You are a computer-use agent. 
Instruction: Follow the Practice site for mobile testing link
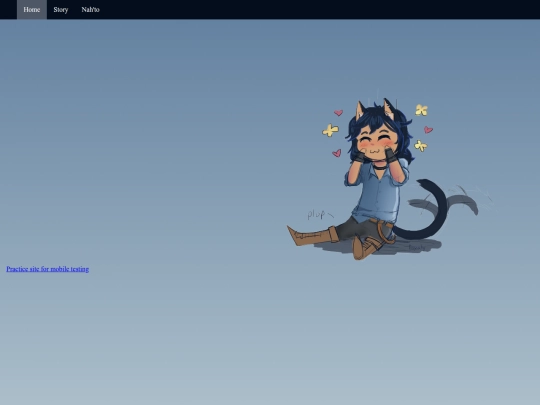[x=48, y=269]
